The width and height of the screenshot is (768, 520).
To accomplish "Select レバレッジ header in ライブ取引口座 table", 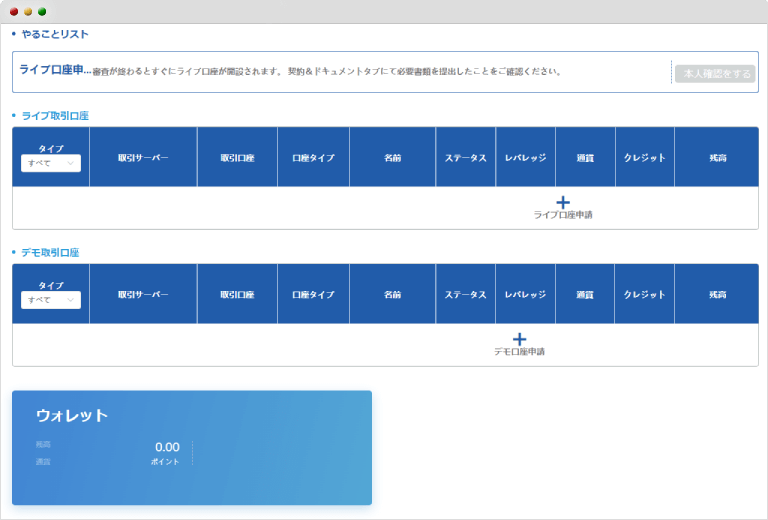I will pyautogui.click(x=526, y=158).
